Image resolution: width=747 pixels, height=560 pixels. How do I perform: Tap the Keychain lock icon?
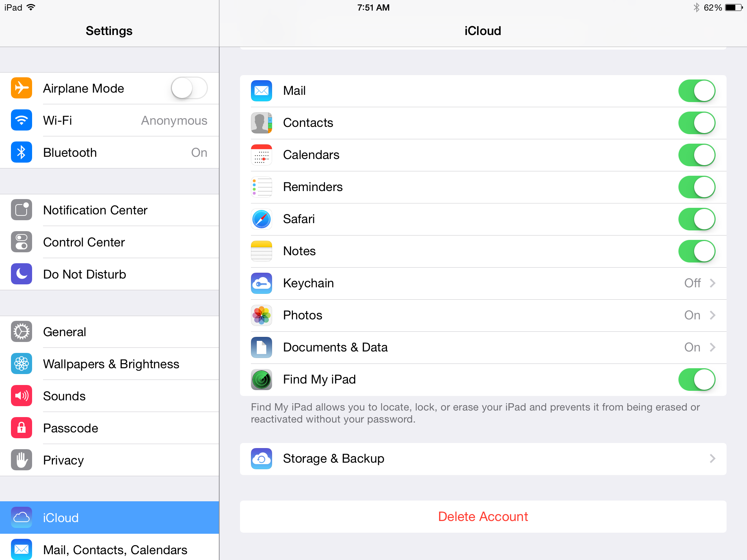(262, 283)
